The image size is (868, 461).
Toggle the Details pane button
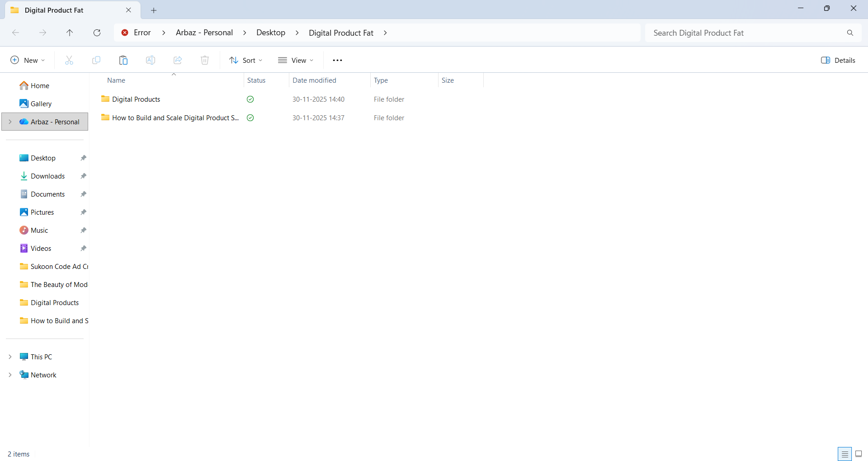click(838, 60)
